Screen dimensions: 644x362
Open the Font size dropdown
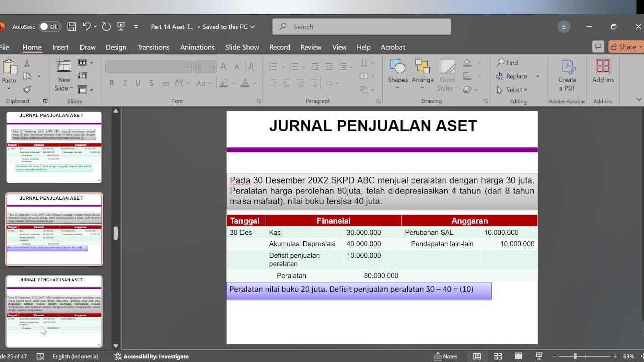pyautogui.click(x=214, y=67)
